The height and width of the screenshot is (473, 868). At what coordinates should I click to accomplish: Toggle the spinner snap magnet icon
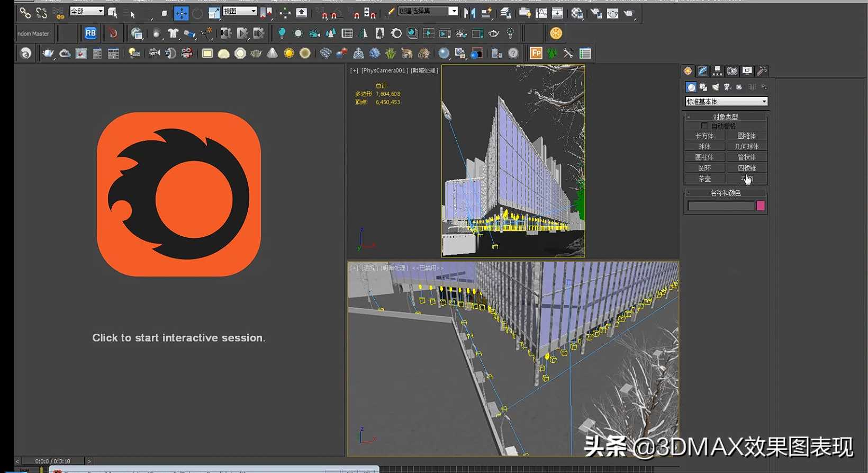click(370, 13)
